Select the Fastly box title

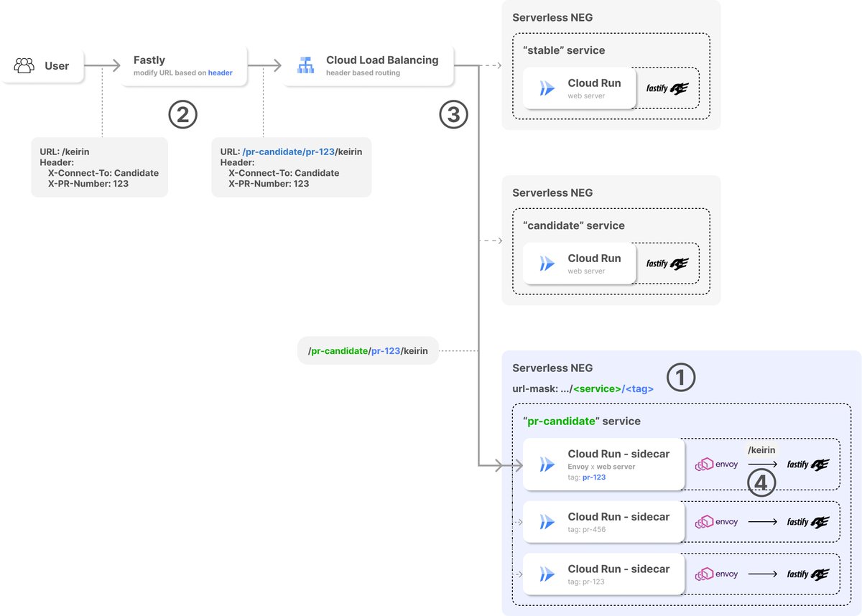(149, 60)
